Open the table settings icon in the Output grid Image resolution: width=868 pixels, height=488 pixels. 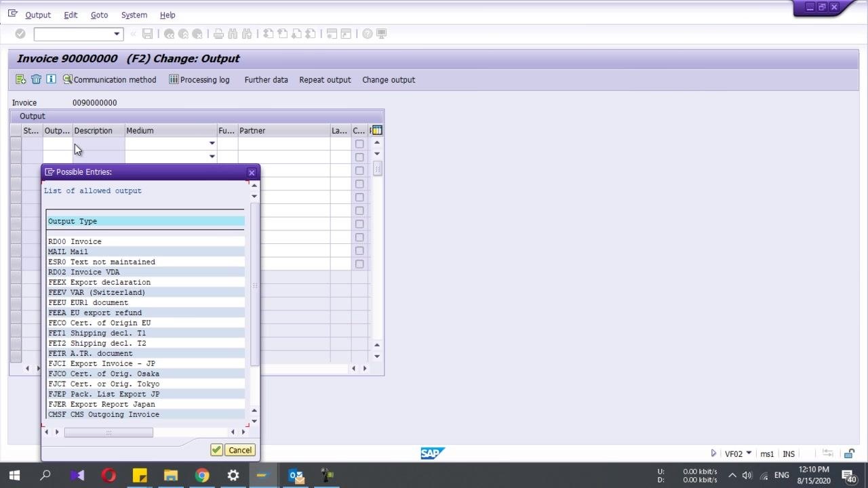[x=377, y=130]
